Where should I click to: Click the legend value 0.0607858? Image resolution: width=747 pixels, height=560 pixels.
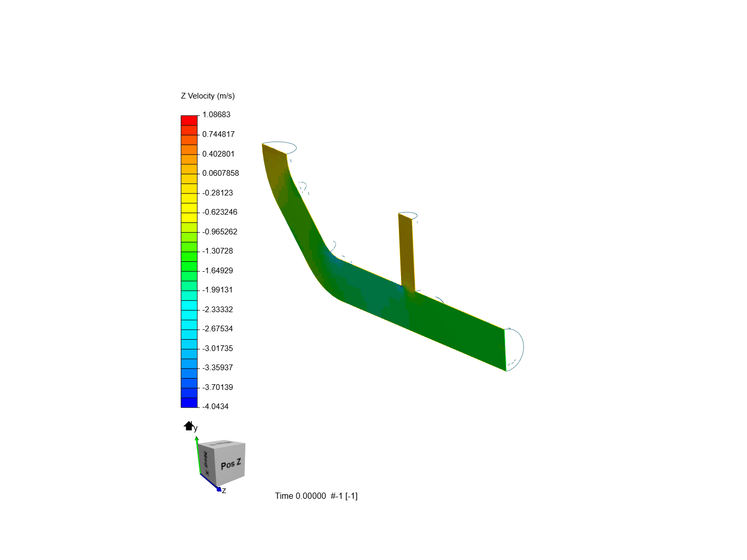[220, 173]
